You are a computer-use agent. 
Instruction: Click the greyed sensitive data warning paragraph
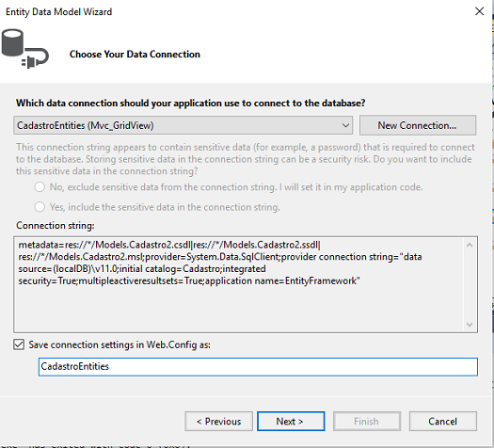point(245,159)
